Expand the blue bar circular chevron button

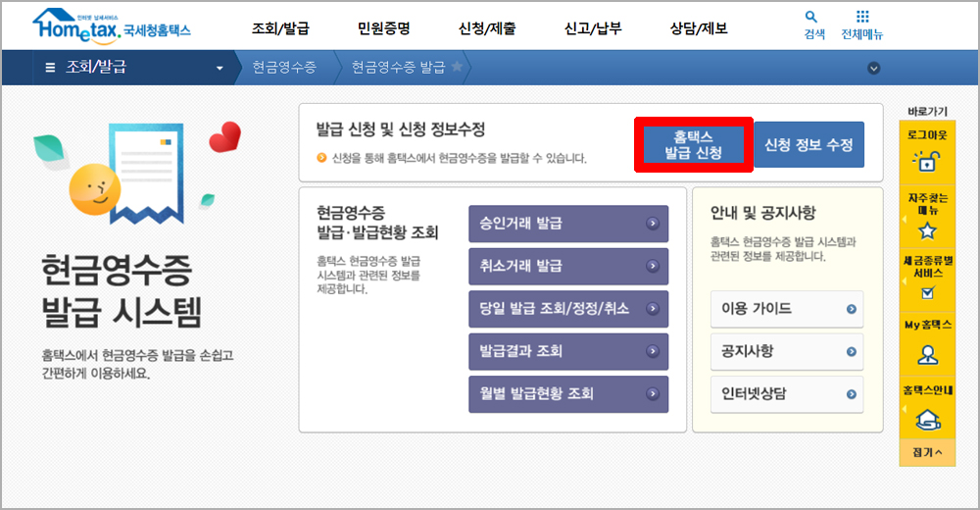874,69
